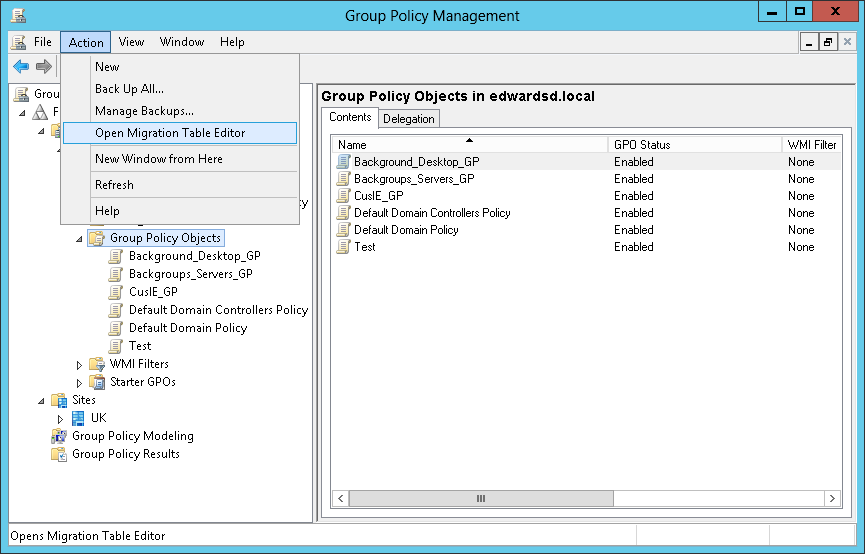
Task: Collapse the Sites tree node
Action: pyautogui.click(x=41, y=400)
